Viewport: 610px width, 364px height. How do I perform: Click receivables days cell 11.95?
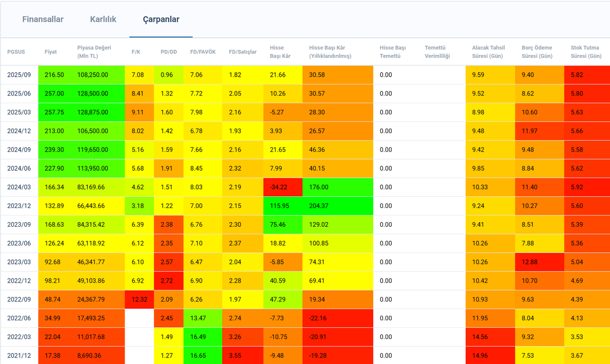pos(491,318)
